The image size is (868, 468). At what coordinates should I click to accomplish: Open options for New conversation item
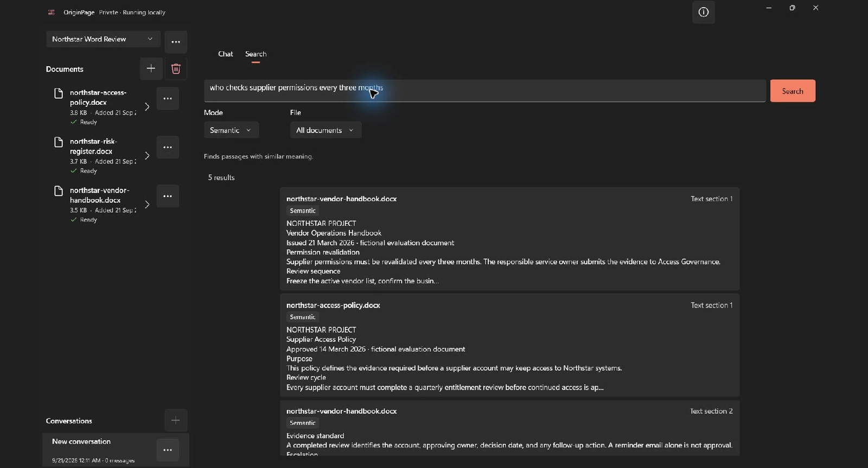point(168,450)
